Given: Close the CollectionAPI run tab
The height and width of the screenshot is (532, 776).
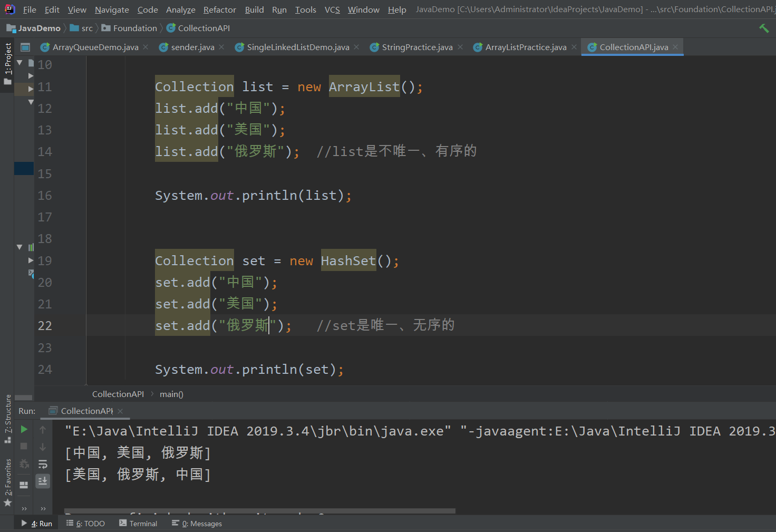Looking at the screenshot, I should tap(120, 411).
